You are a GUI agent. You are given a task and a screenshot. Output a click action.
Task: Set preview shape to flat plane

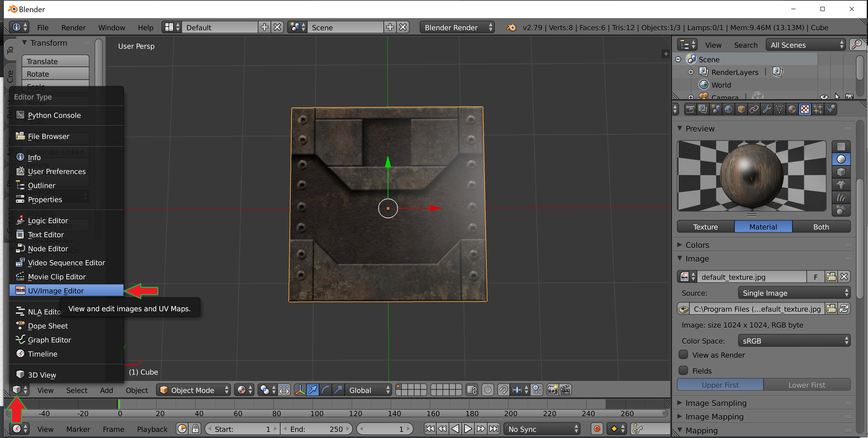pyautogui.click(x=841, y=147)
